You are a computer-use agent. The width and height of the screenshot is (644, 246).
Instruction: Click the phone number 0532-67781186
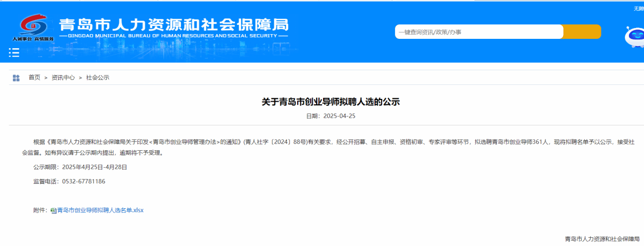point(83,182)
